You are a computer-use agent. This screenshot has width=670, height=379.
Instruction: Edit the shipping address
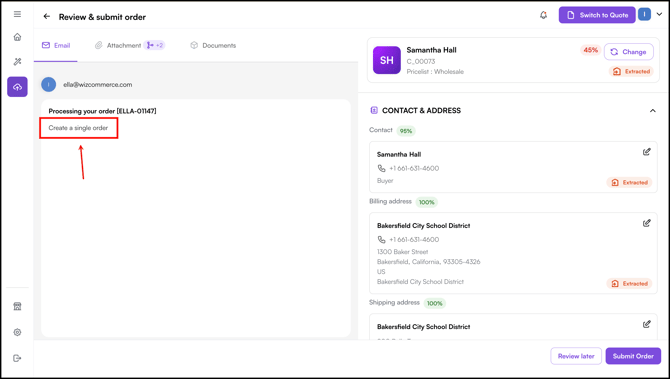click(646, 324)
